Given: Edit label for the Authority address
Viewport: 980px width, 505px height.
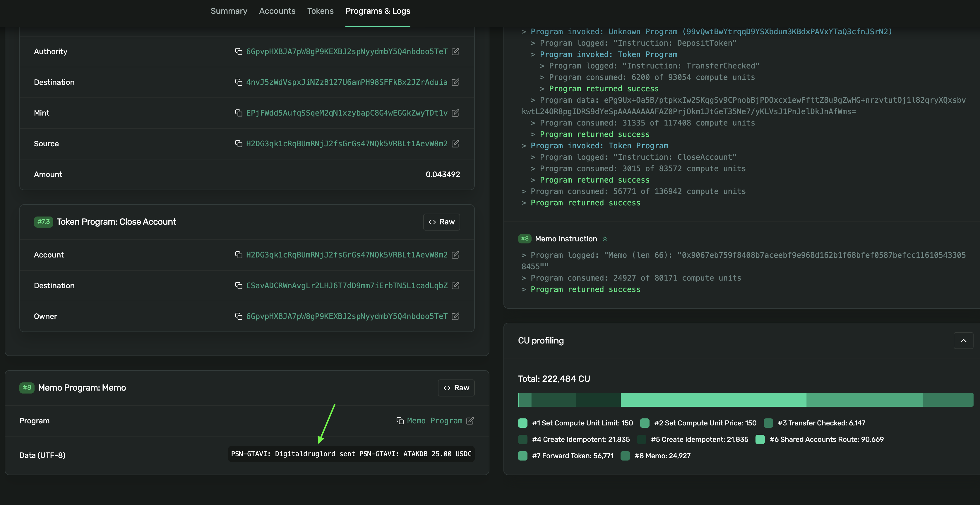Looking at the screenshot, I should tap(455, 51).
